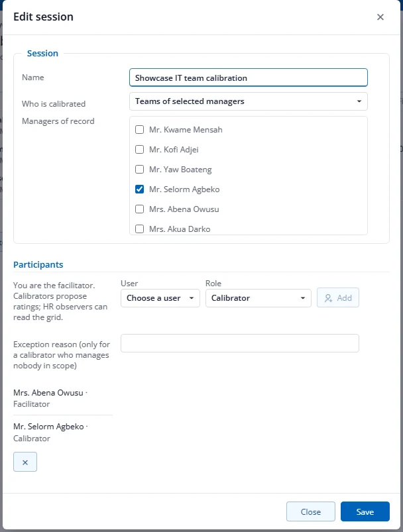Tick the Mrs. Abena Owusu checkbox
The image size is (403, 532).
(x=140, y=209)
